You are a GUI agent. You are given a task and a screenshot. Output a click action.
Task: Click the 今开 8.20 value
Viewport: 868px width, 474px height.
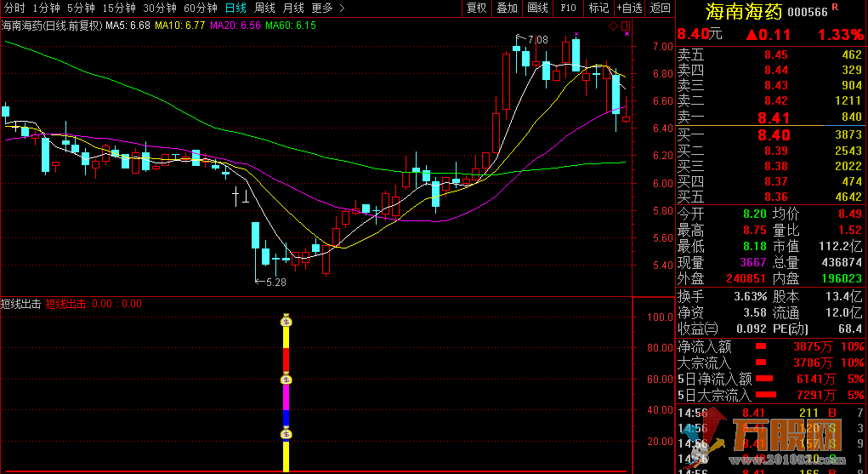coord(755,214)
